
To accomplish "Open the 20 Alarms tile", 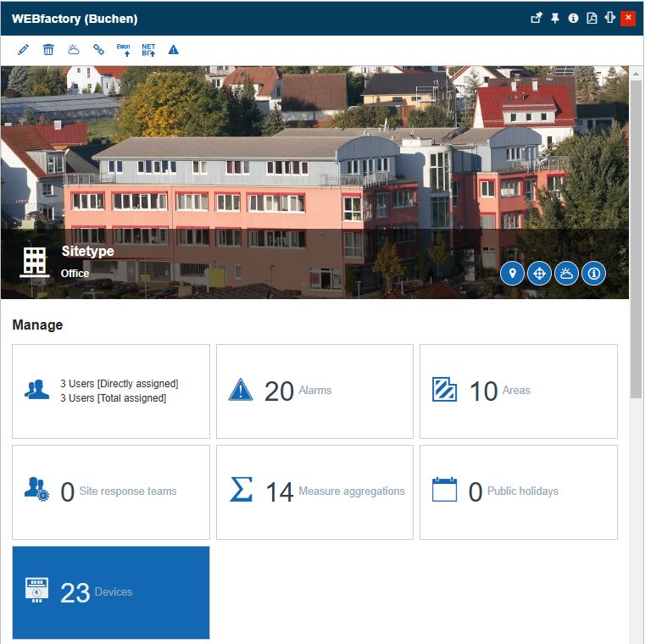I will [x=314, y=391].
